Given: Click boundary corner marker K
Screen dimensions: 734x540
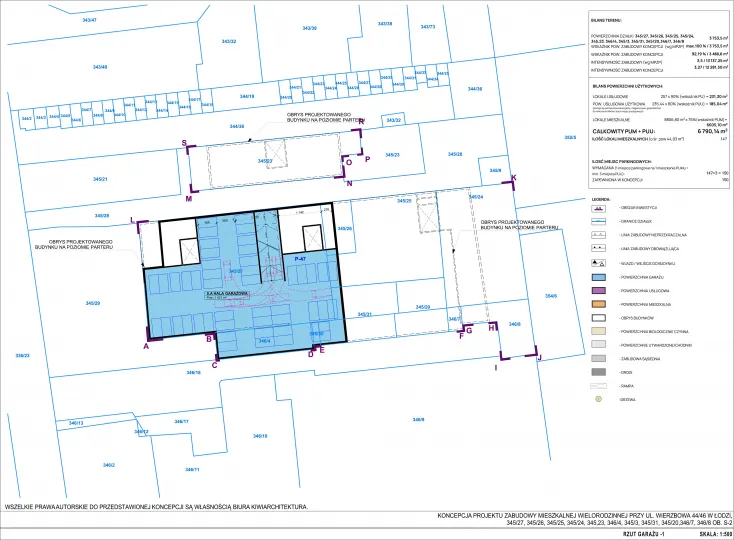Looking at the screenshot, I should [x=514, y=178].
